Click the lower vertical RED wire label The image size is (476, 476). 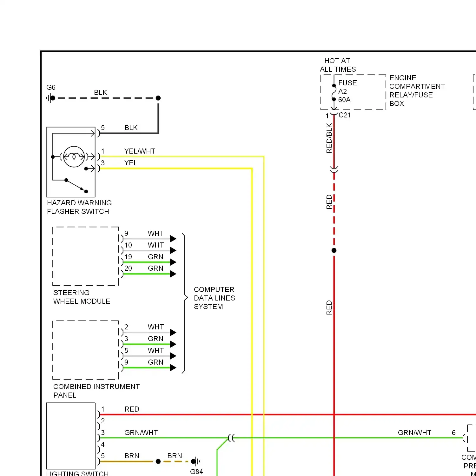(x=329, y=307)
